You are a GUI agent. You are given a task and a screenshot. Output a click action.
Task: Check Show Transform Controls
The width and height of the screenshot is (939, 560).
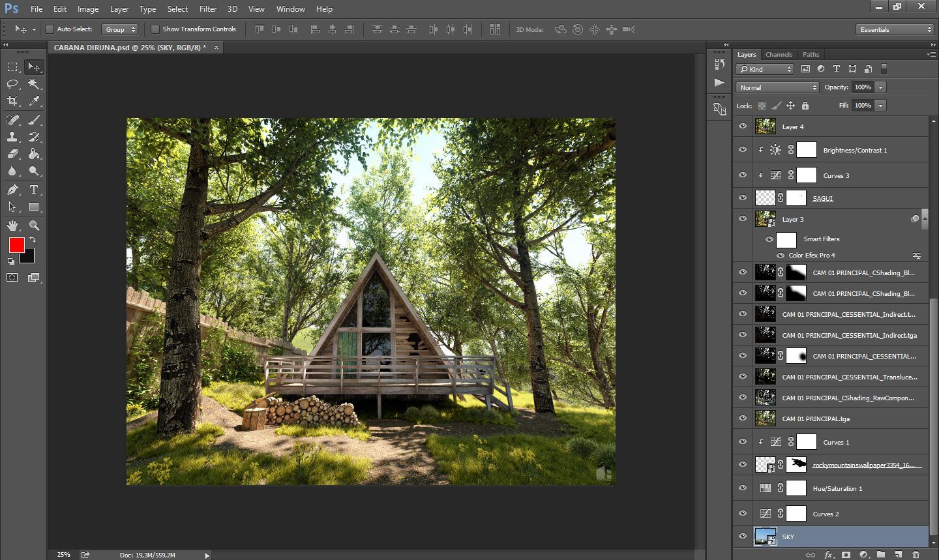pyautogui.click(x=155, y=29)
